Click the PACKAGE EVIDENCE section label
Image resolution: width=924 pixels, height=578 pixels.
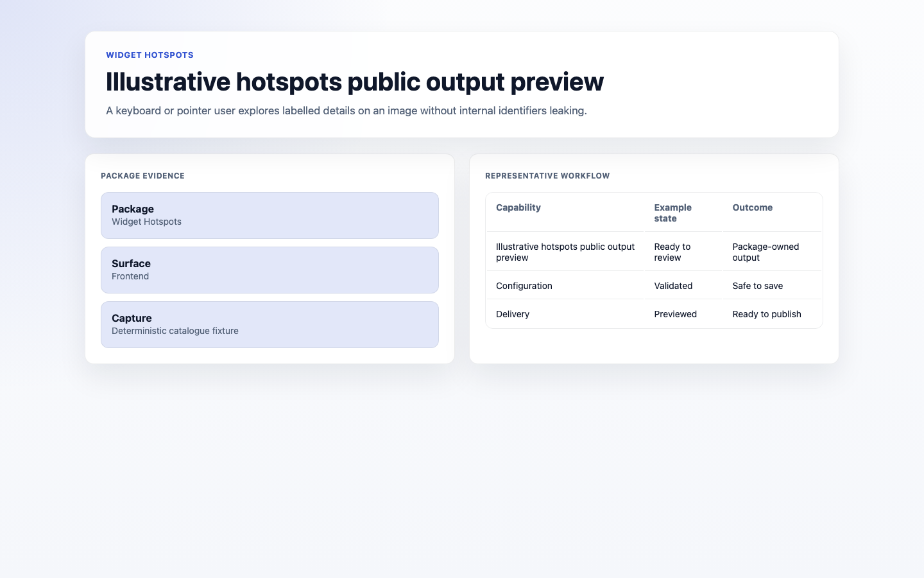142,176
